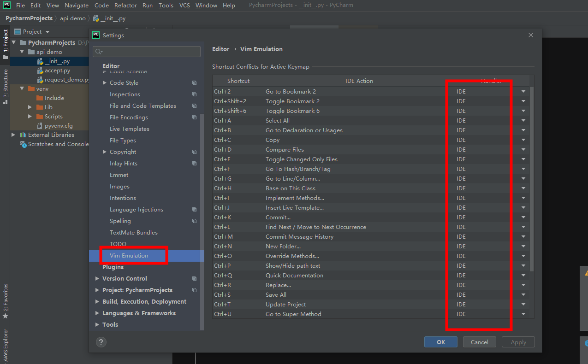
Task: Open the Favorites tool window tab
Action: tap(5, 301)
